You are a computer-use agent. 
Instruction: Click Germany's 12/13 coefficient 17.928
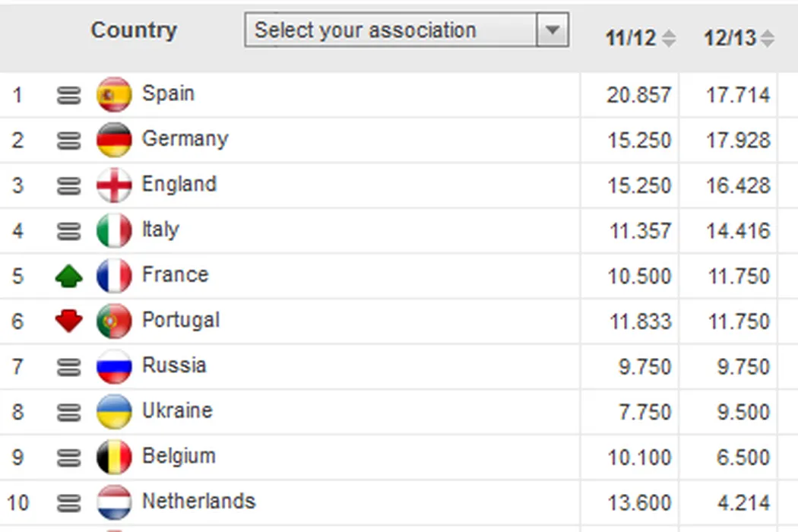[737, 141]
